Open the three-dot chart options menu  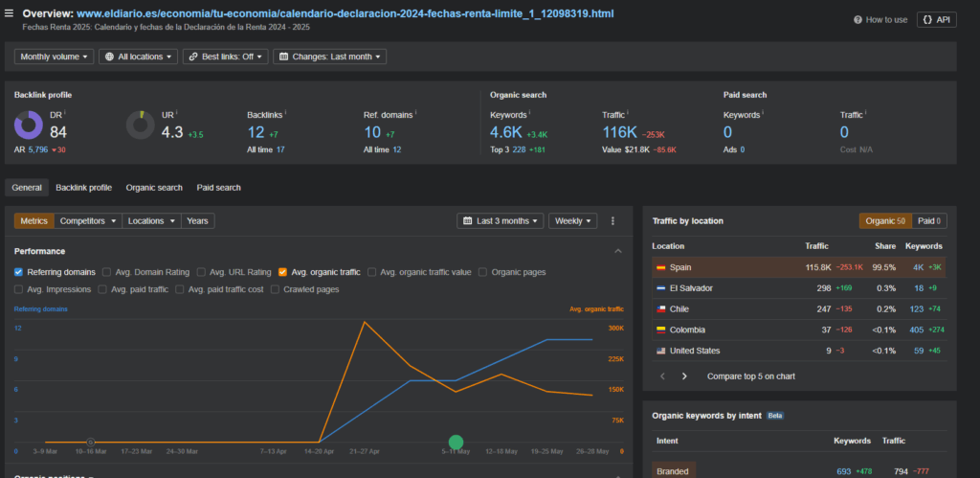[x=612, y=221]
